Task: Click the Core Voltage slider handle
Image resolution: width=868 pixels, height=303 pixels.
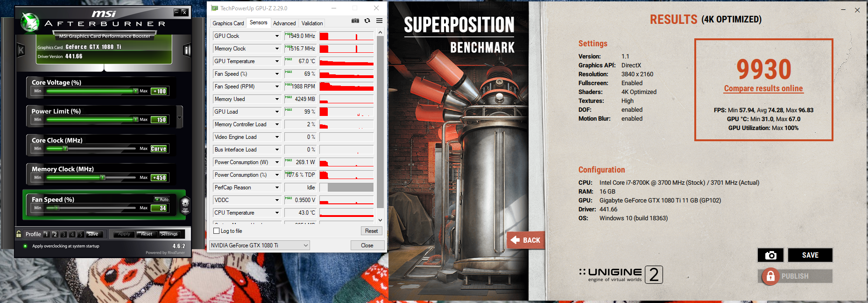Action: tap(136, 91)
